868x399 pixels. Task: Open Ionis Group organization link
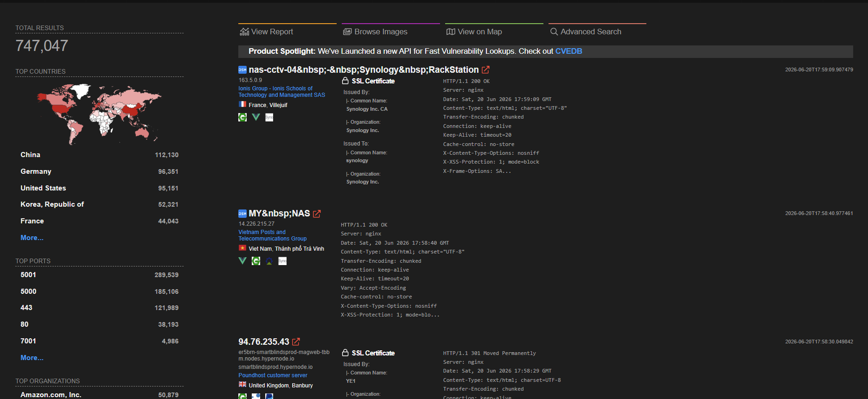[282, 92]
